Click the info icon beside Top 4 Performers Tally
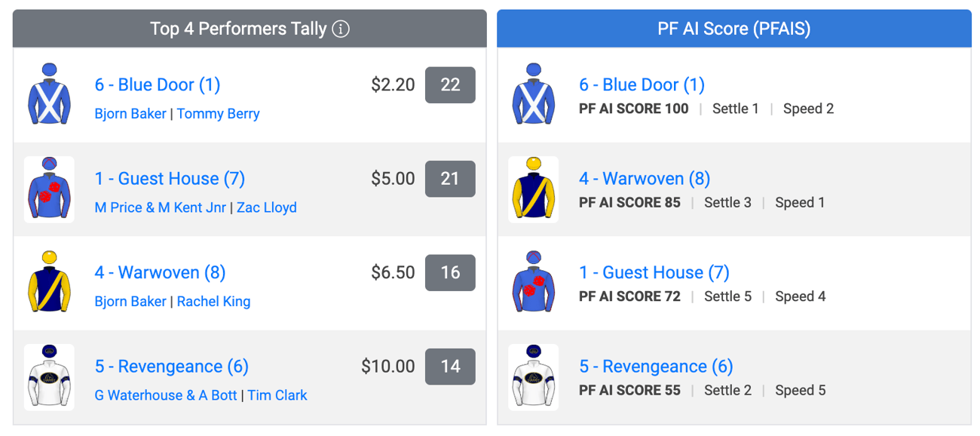The width and height of the screenshot is (980, 436). (x=341, y=29)
